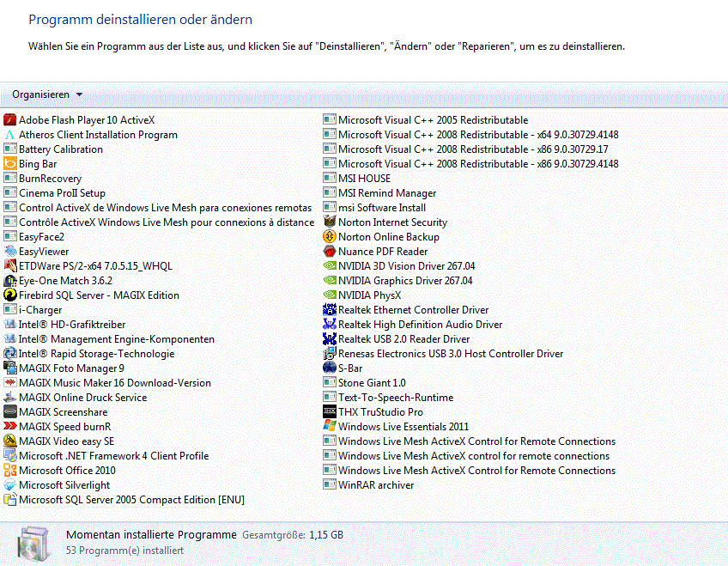Select Contrôle ActiveX Windows Live Mesh entry

[x=159, y=222]
